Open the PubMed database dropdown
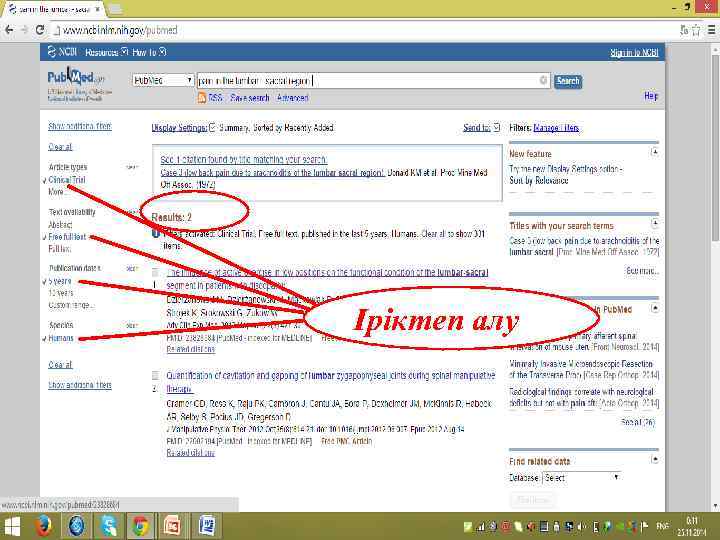720x540 pixels. click(x=163, y=80)
